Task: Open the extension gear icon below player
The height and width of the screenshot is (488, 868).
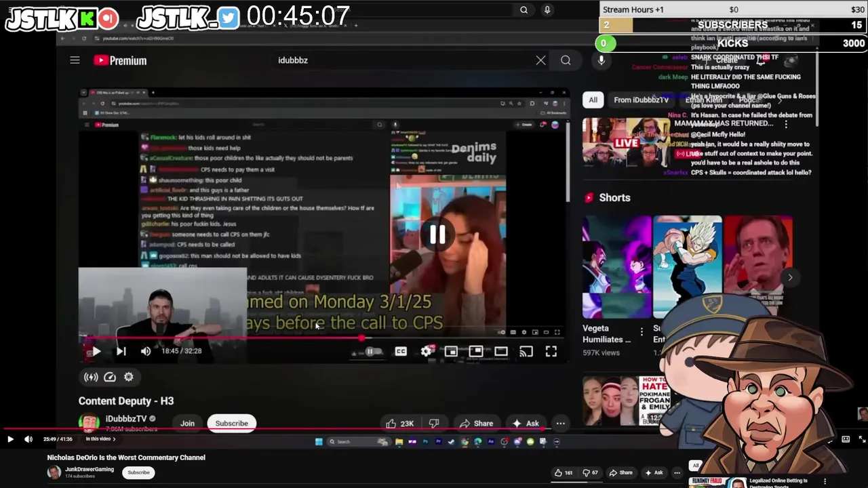Action: [x=129, y=377]
